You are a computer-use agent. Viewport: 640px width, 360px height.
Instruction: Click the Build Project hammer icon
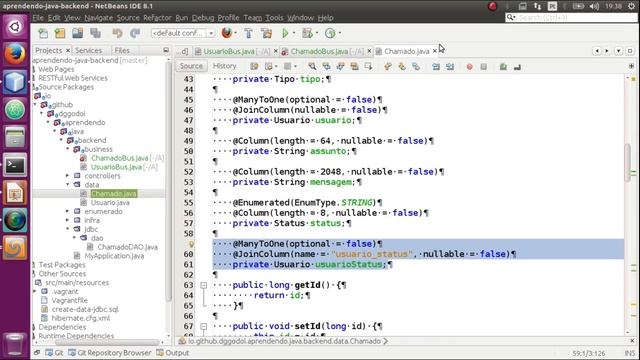[x=248, y=33]
